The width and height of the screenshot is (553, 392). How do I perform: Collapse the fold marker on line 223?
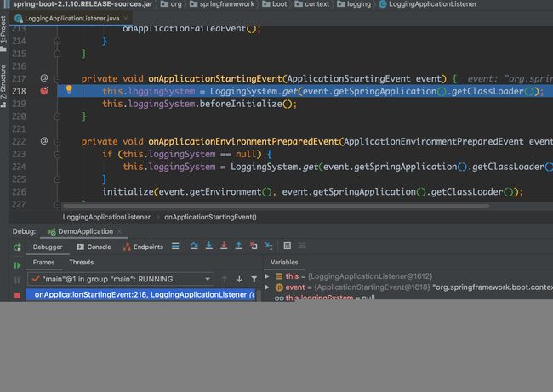click(57, 155)
